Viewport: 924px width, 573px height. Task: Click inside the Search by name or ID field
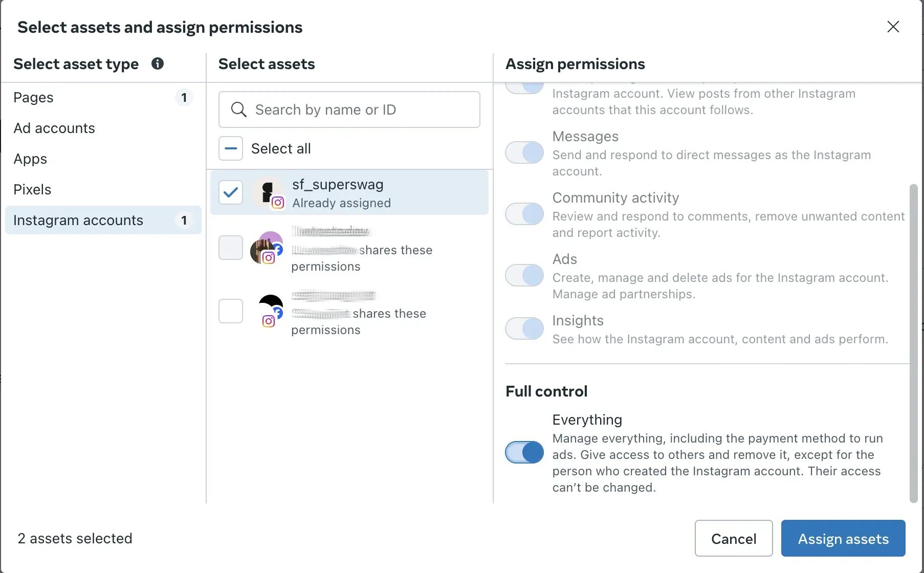tap(349, 109)
